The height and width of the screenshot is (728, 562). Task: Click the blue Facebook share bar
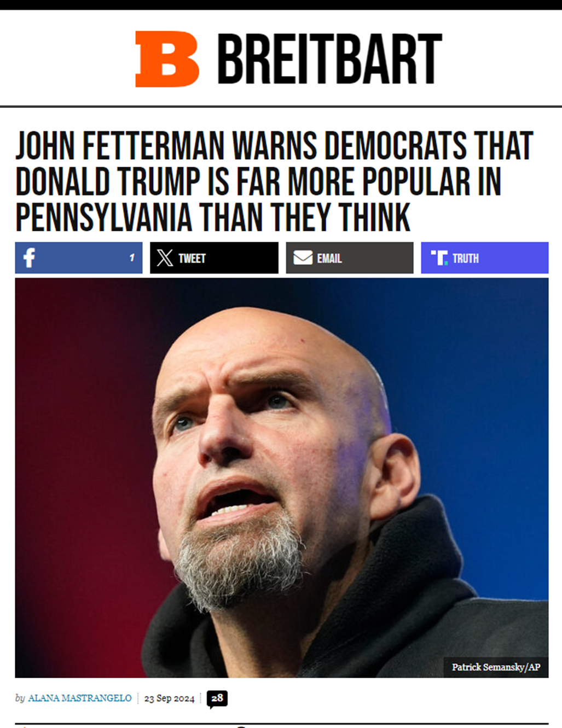click(x=79, y=258)
